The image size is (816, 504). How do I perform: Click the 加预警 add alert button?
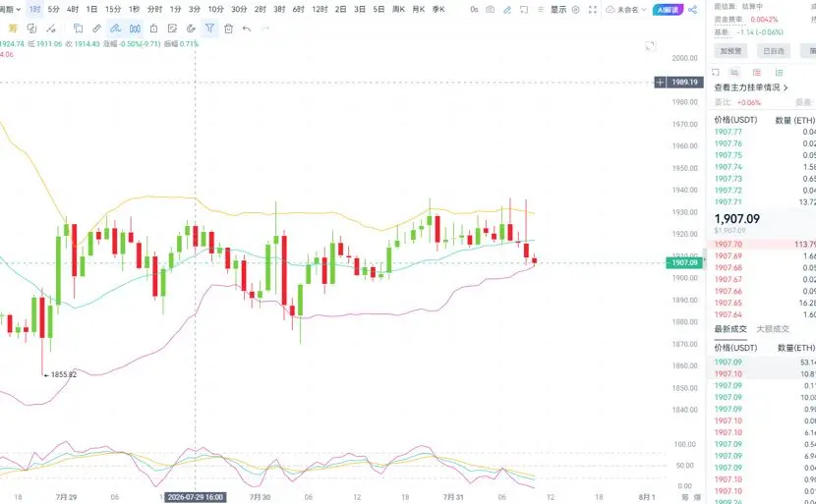pos(730,51)
